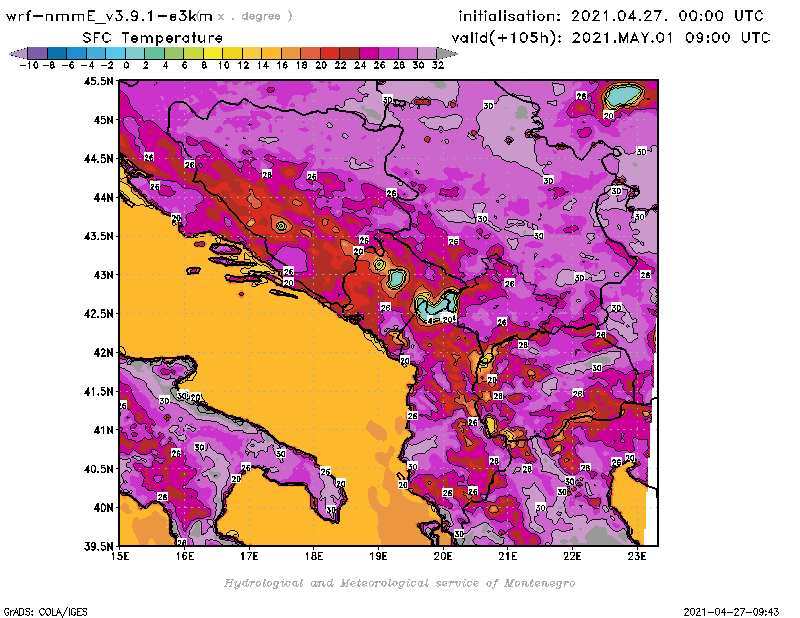Click the '21E' longitude axis label
The height and width of the screenshot is (618, 800).
pyautogui.click(x=508, y=556)
